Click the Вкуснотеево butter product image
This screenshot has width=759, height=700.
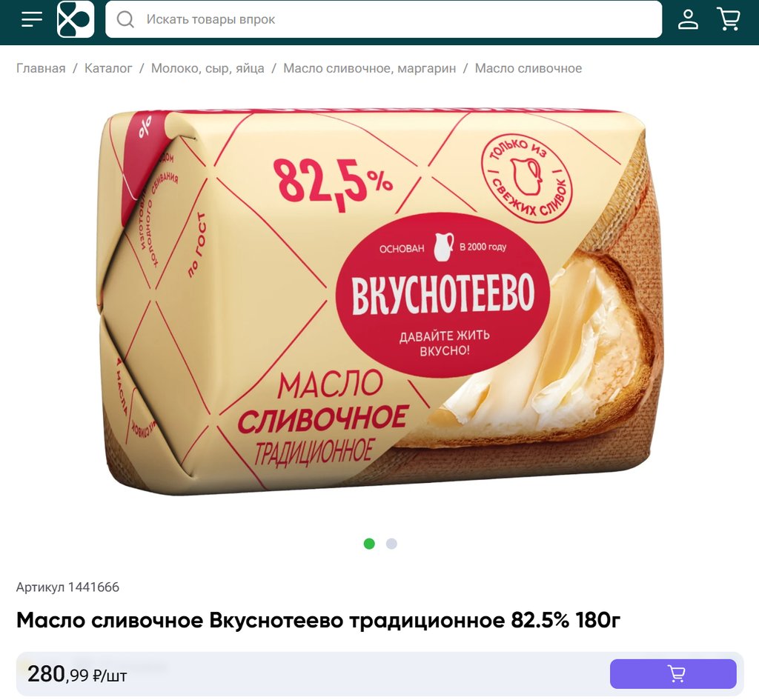(379, 302)
